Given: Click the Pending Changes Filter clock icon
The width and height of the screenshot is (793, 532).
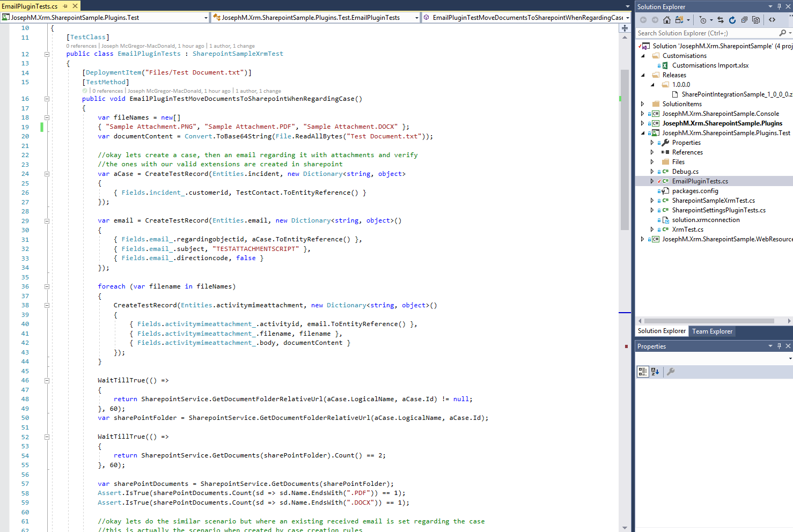Looking at the screenshot, I should tap(702, 20).
